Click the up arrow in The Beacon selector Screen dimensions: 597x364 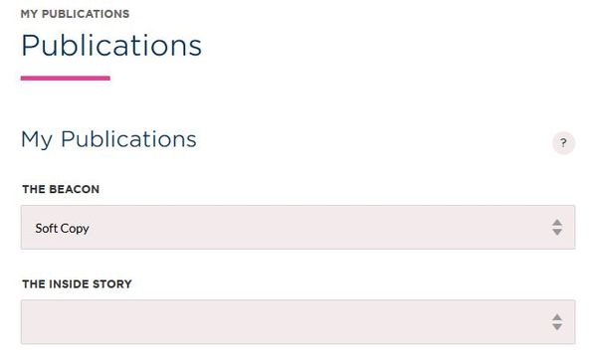point(557,223)
